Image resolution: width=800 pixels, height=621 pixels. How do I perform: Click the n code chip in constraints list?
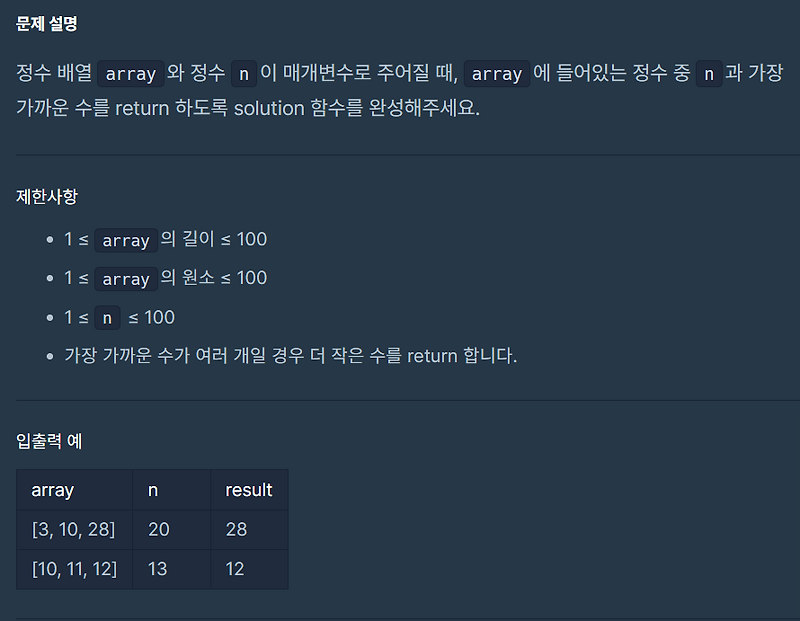[x=107, y=318]
